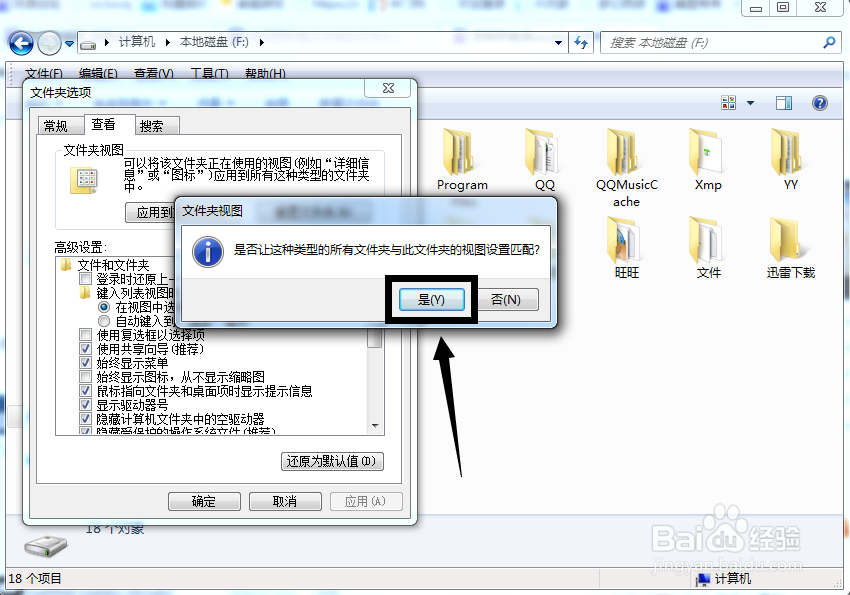Click 还原为默认值(D) button
The image size is (850, 595).
(332, 461)
